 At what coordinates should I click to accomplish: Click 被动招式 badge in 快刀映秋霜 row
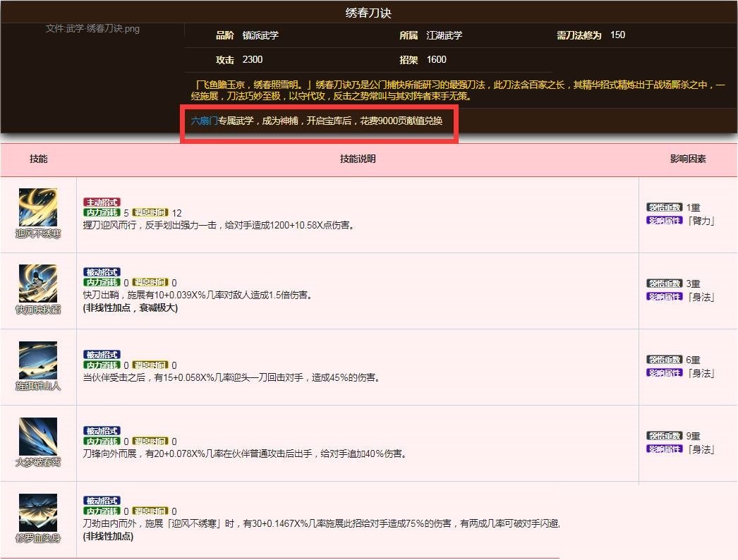click(x=102, y=272)
